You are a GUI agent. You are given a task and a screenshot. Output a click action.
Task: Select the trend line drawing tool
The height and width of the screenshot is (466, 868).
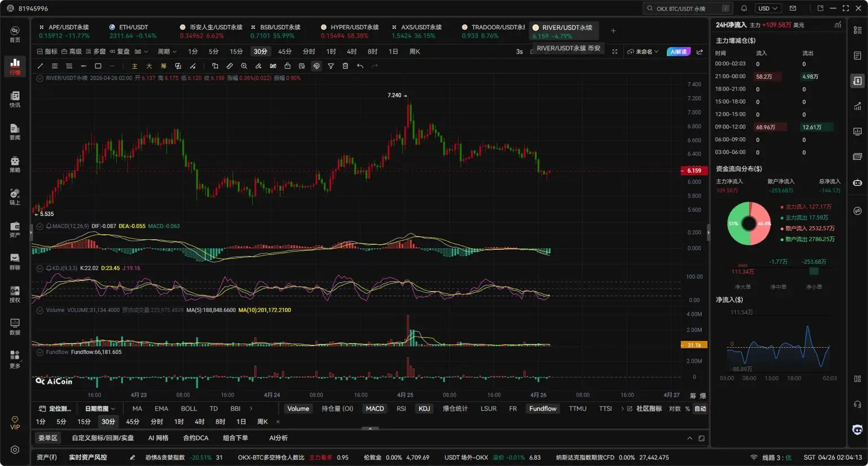(40, 66)
